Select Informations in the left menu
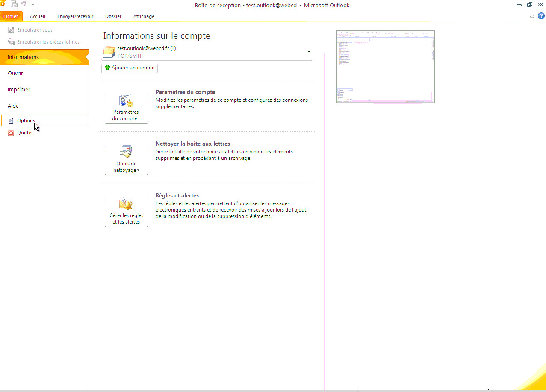Viewport: 546px width, 392px height. (44, 57)
